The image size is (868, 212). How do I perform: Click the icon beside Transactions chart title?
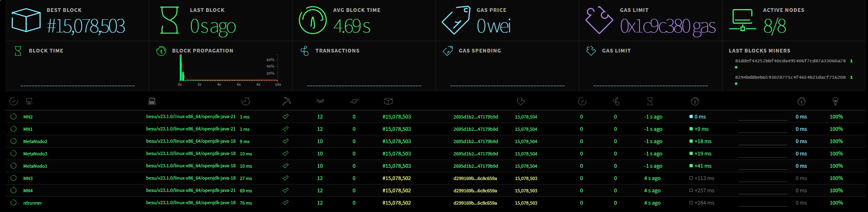(305, 51)
